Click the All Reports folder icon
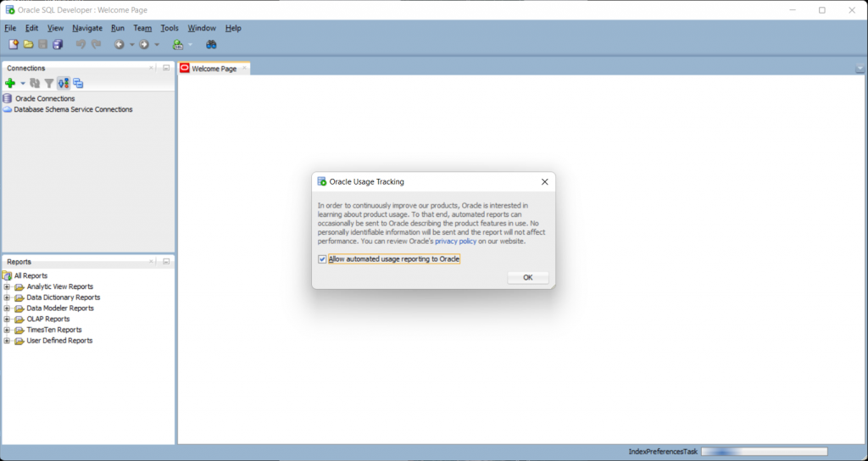The height and width of the screenshot is (461, 868). pyautogui.click(x=7, y=275)
